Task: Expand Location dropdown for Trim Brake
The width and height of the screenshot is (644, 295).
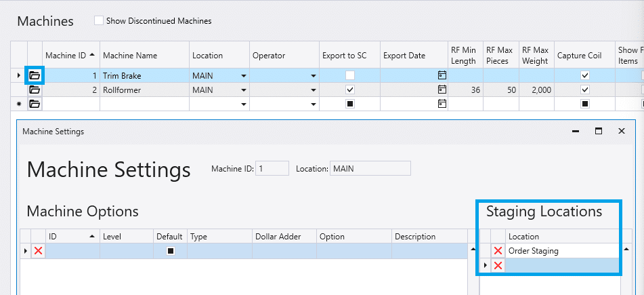Action: click(243, 75)
